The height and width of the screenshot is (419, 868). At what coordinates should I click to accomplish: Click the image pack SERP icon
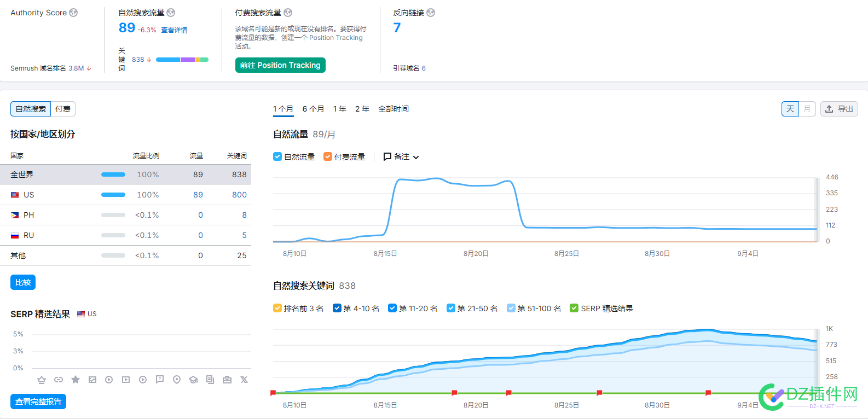[x=92, y=380]
